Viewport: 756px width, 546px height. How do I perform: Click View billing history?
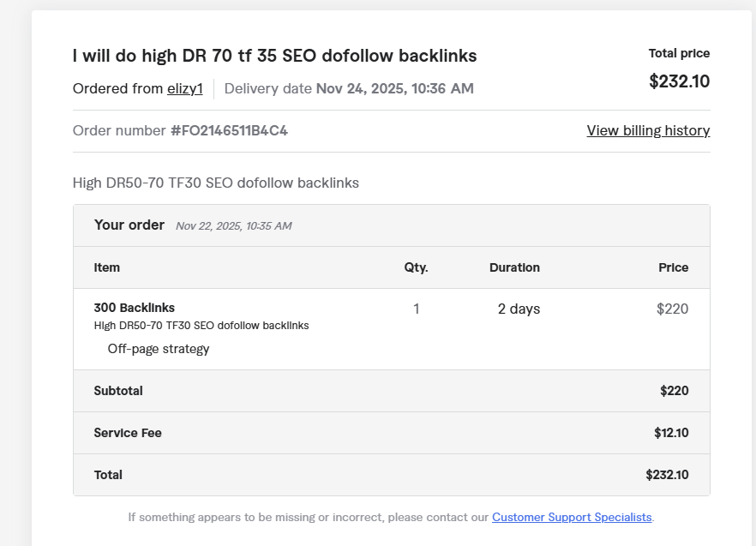[647, 130]
